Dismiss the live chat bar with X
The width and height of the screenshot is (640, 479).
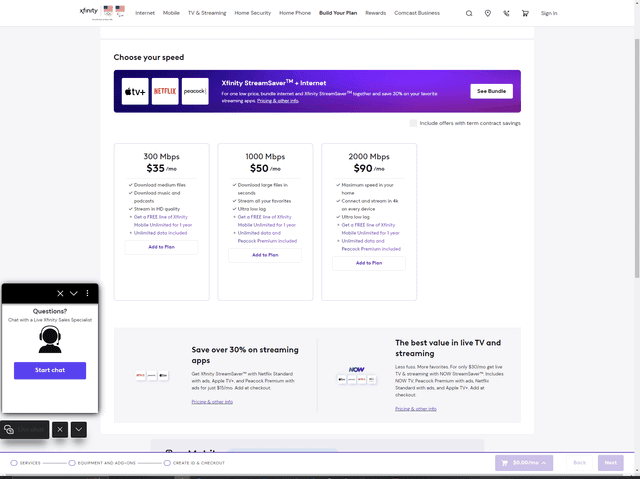(x=60, y=430)
